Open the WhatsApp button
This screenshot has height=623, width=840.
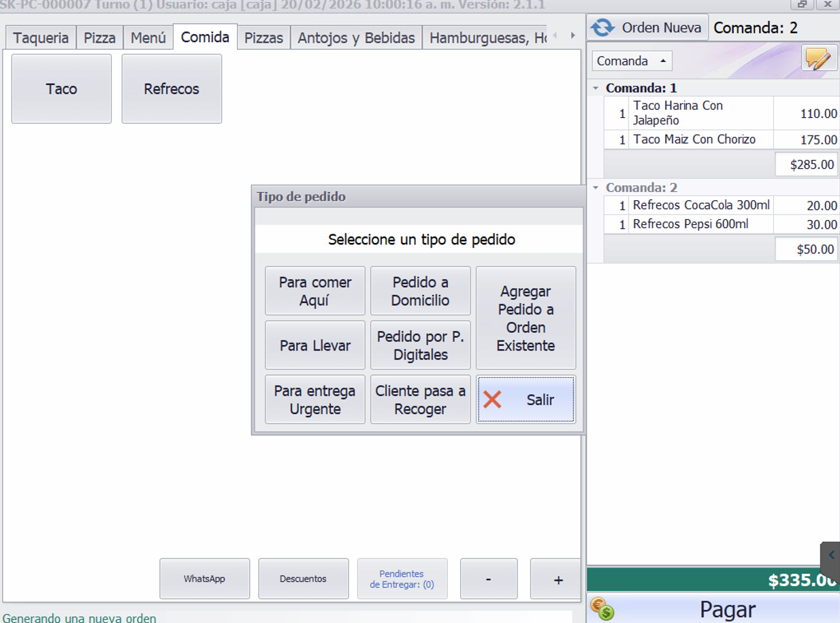(204, 579)
